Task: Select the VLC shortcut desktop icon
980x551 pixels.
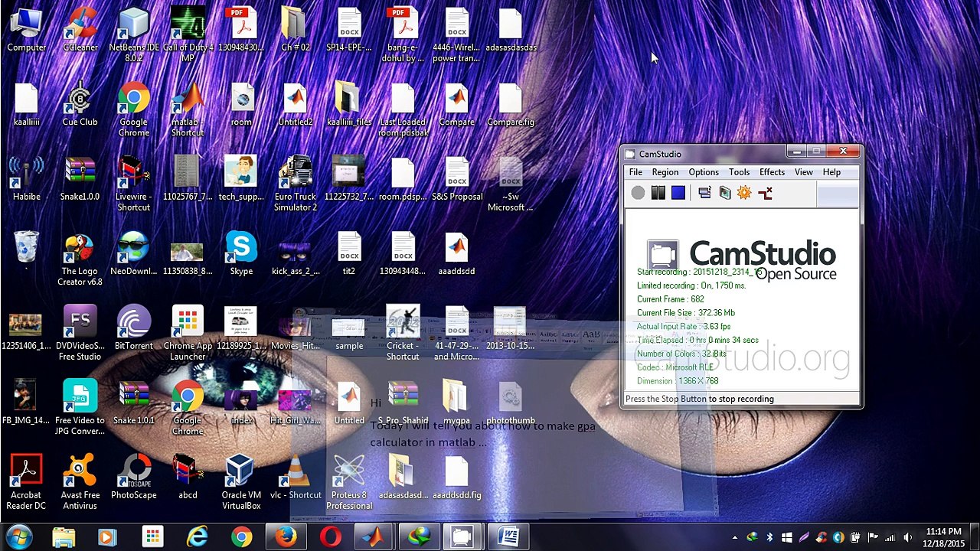Action: pos(296,478)
